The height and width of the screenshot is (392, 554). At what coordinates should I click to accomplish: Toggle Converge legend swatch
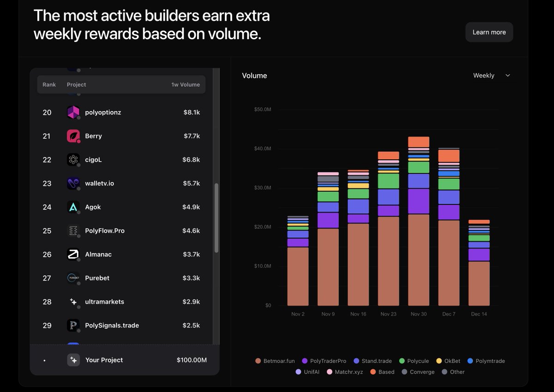(x=404, y=372)
